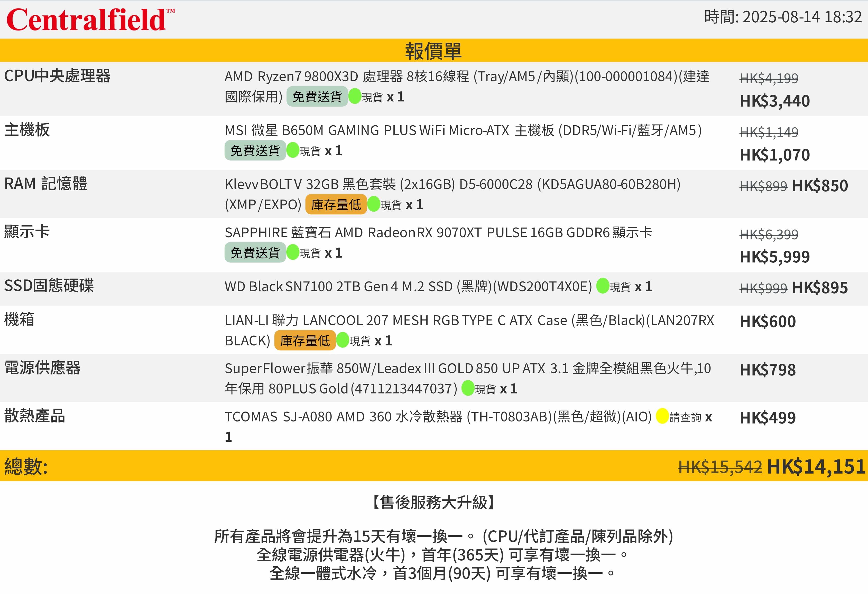Click struck-through price HK$4,199
The height and width of the screenshot is (594, 868).
[x=769, y=78]
